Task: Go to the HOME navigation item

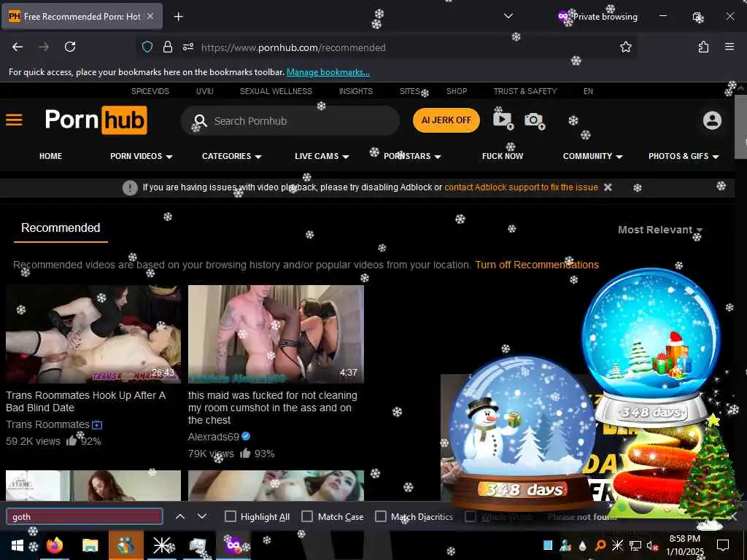Action: coord(50,156)
